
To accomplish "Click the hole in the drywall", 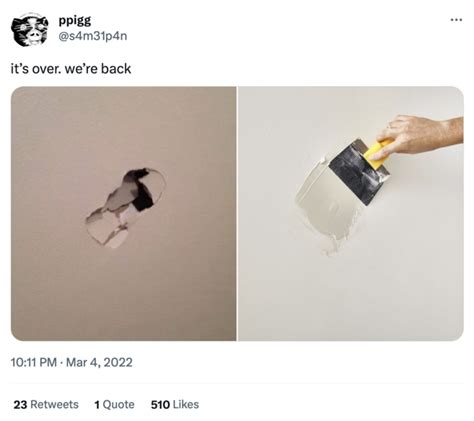I will pyautogui.click(x=126, y=207).
